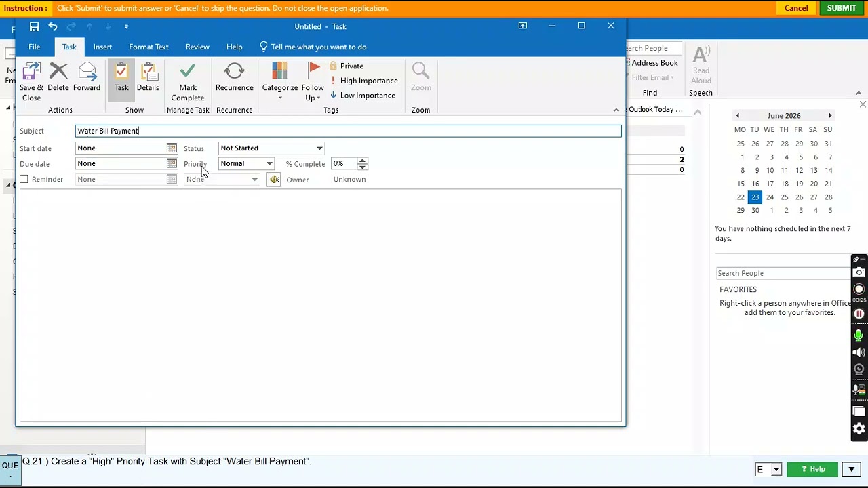Image resolution: width=868 pixels, height=488 pixels.
Task: Click the Read Aloud button
Action: pyautogui.click(x=701, y=66)
